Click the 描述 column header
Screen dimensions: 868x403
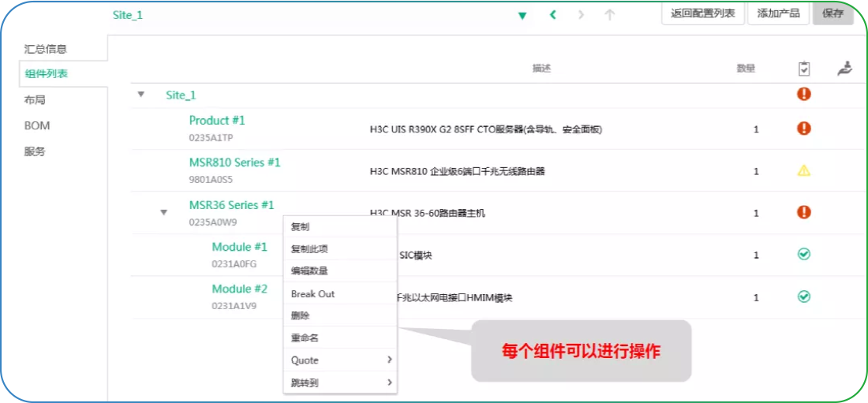pos(541,69)
